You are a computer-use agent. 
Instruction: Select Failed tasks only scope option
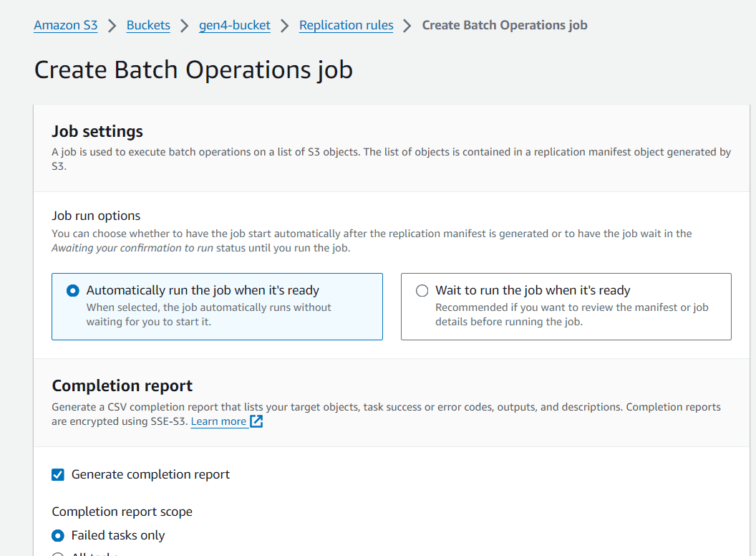pos(58,536)
